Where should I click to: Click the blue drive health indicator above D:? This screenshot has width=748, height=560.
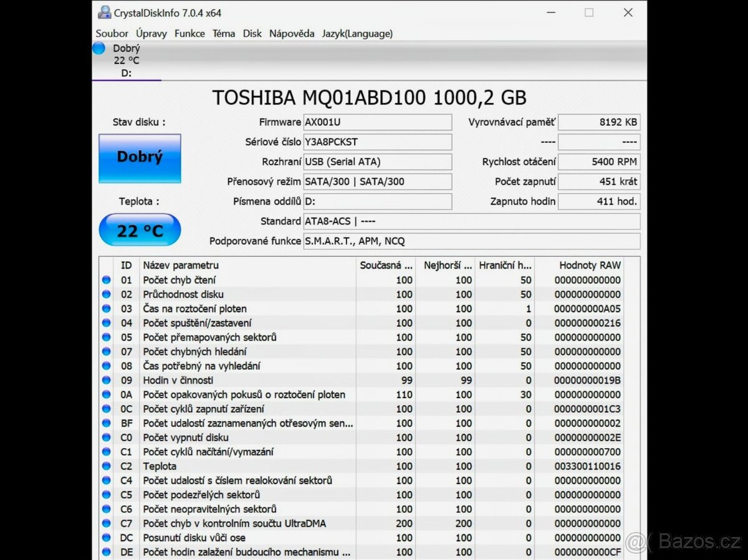pyautogui.click(x=98, y=47)
